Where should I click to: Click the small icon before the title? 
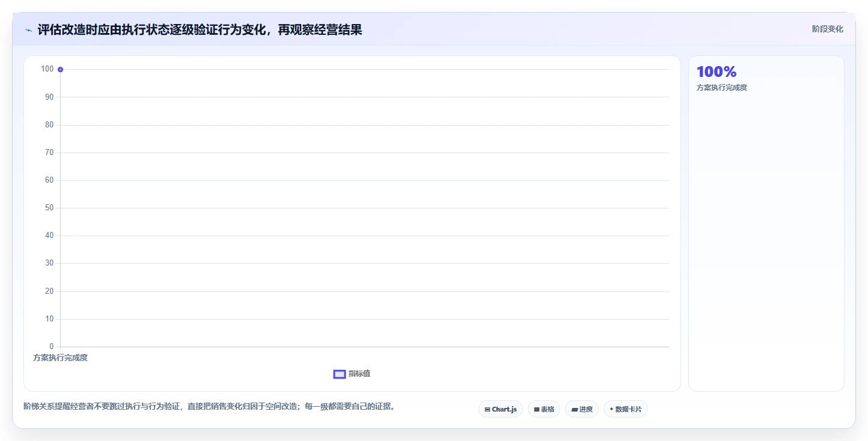(x=29, y=30)
